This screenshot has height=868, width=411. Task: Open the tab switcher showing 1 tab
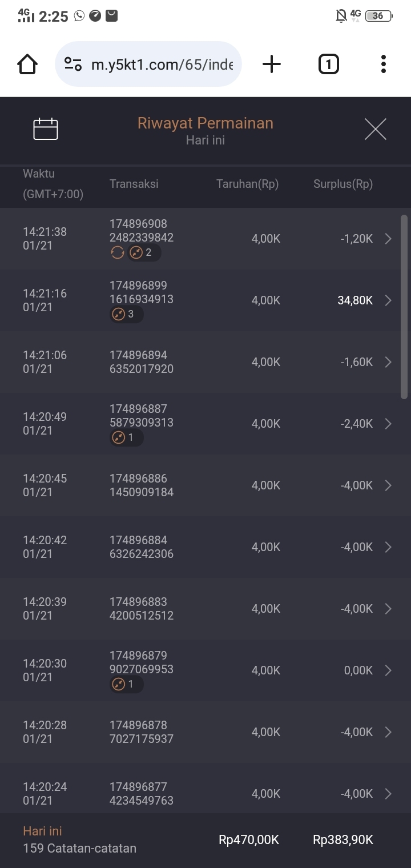point(328,64)
